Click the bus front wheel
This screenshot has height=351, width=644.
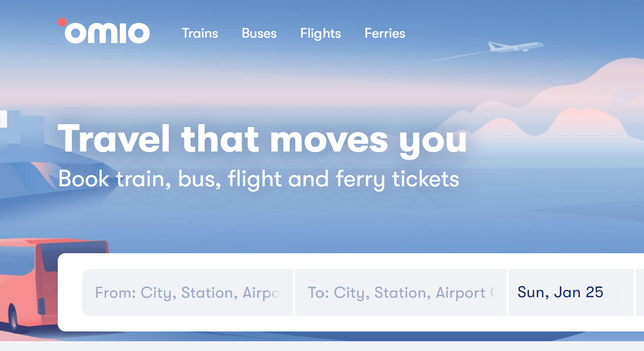pyautogui.click(x=11, y=318)
